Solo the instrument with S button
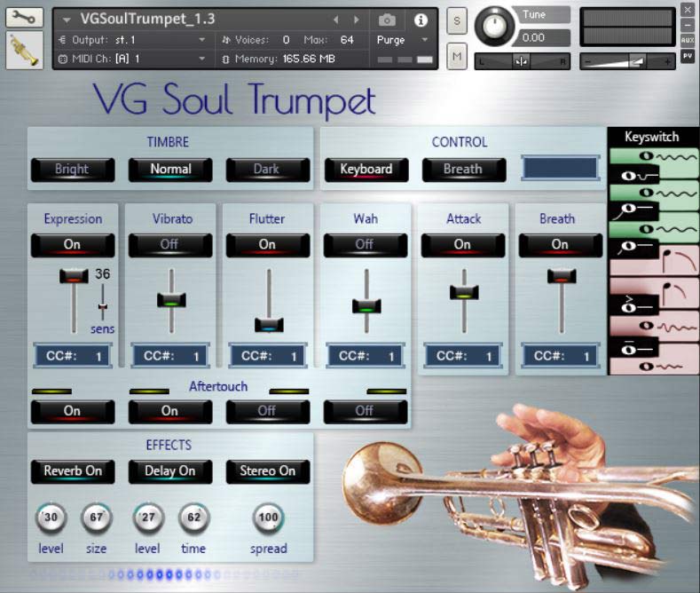This screenshot has width=700, height=593. pyautogui.click(x=457, y=20)
